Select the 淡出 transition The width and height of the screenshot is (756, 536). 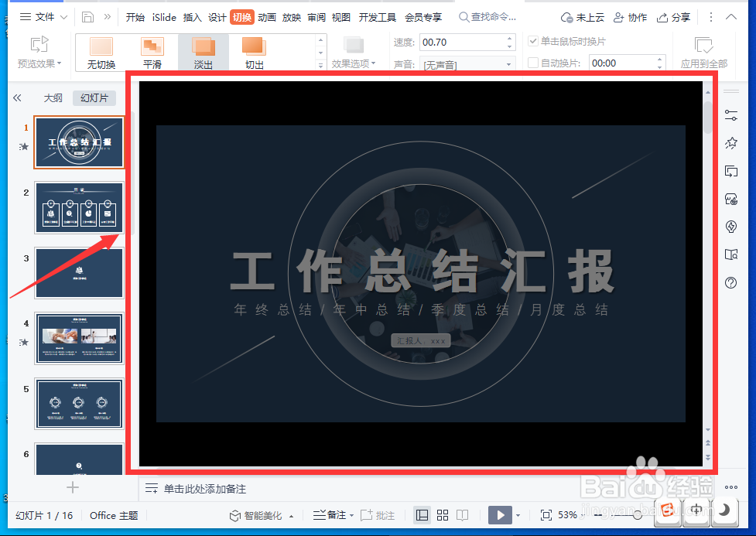(204, 53)
